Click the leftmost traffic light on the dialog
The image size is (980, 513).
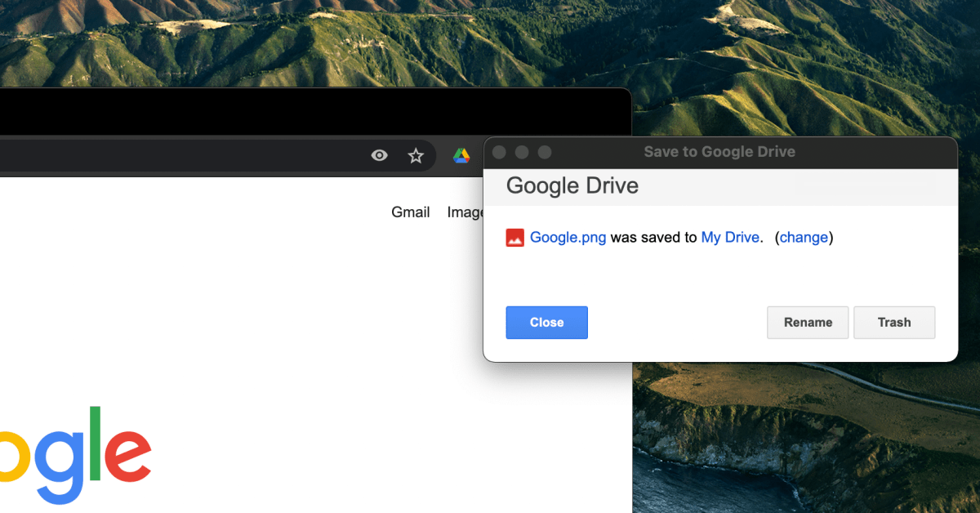tap(499, 151)
